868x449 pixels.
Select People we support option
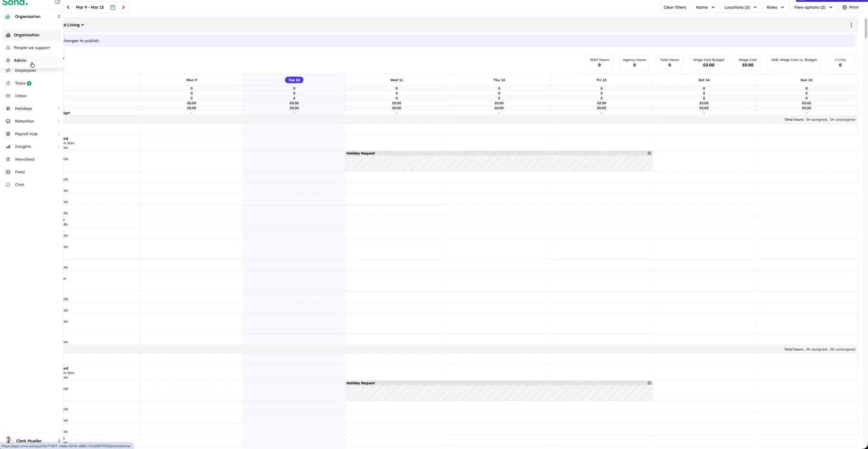coord(32,47)
